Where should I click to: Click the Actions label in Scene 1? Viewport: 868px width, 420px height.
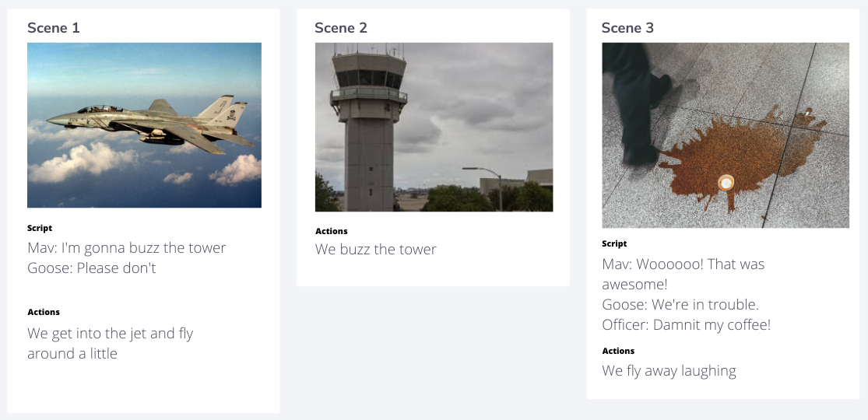point(44,312)
